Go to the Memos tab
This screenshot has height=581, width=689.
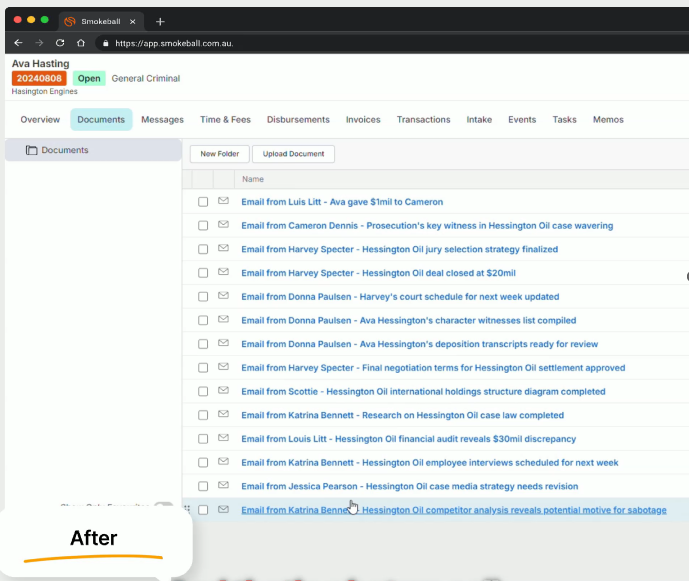coord(608,120)
